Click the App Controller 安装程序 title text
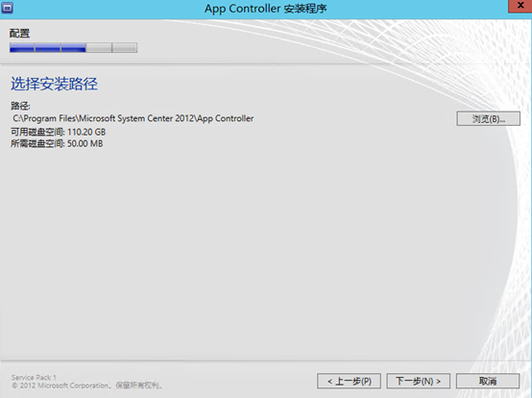532x398 pixels. coord(266,9)
